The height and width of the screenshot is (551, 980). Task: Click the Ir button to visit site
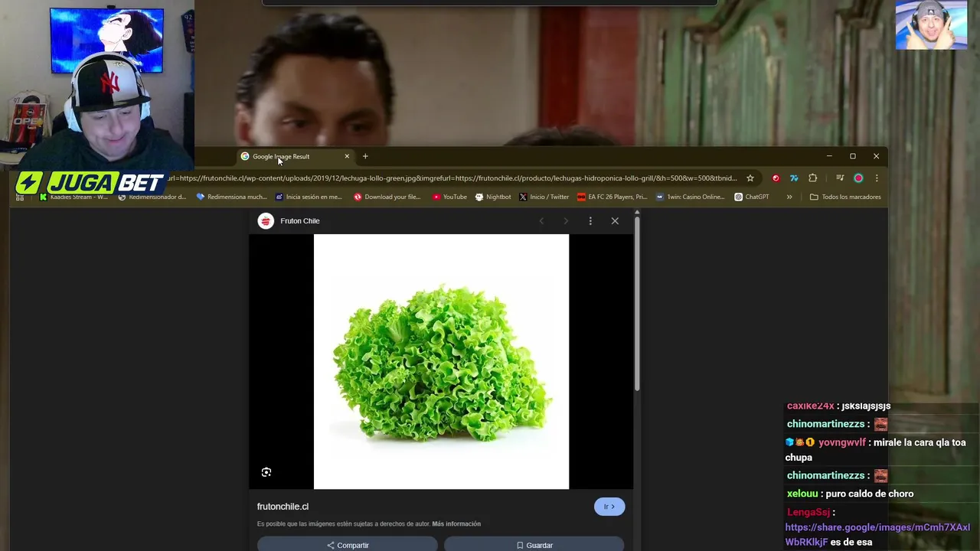609,507
